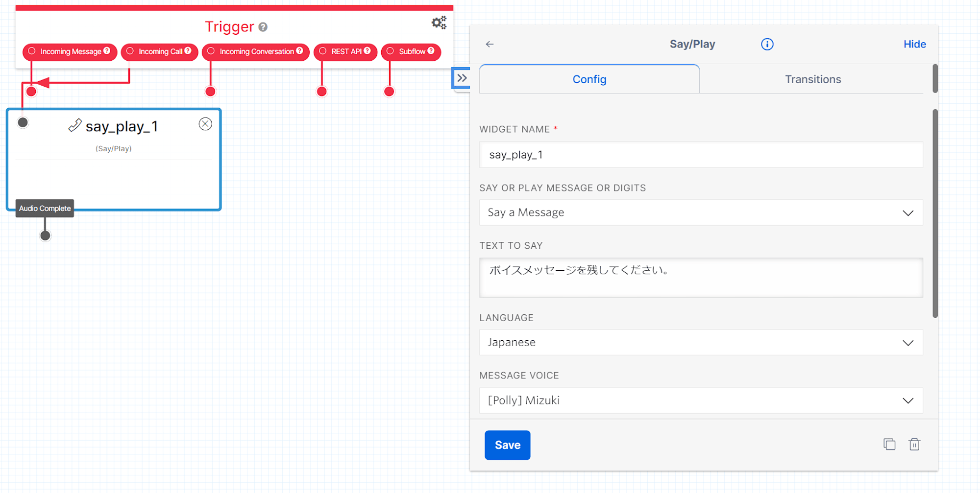The image size is (980, 493).
Task: Click the Incoming Call help icon
Action: coord(188,50)
